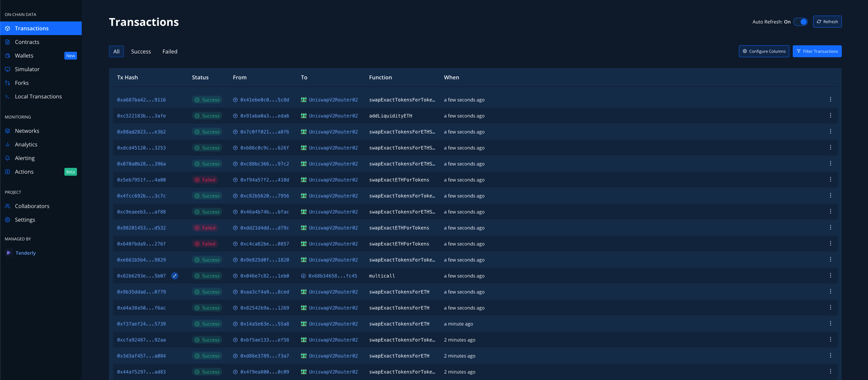Open Contracts from the sidebar
This screenshot has width=868, height=380.
tap(27, 42)
